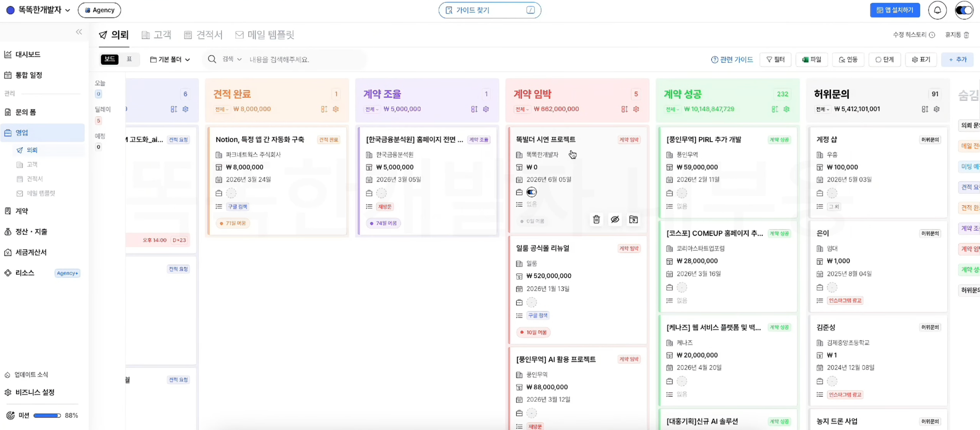Switch to 표 table view
Viewport: 980px width, 430px height.
tap(129, 59)
